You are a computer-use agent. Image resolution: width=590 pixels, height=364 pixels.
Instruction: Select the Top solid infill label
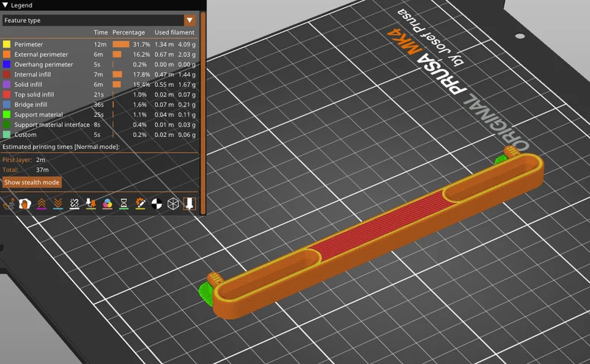[34, 94]
